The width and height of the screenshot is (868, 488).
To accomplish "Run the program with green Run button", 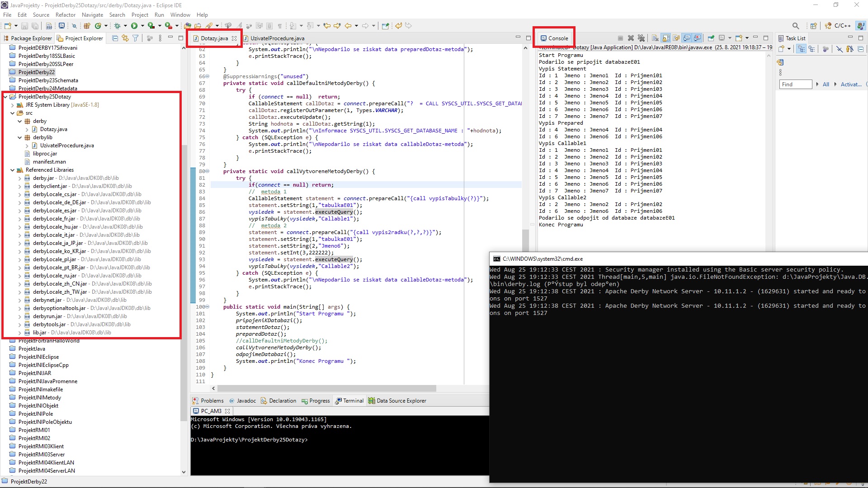I will click(134, 26).
